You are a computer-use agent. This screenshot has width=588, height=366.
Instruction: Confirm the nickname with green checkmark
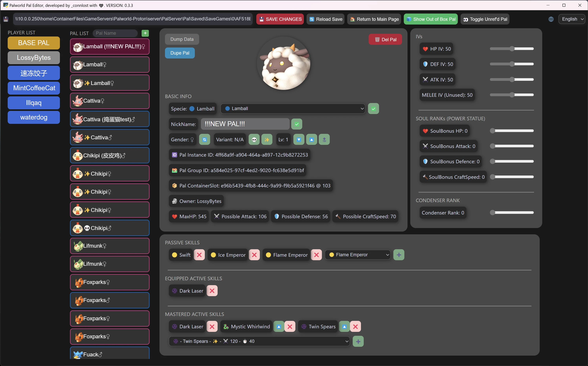297,124
